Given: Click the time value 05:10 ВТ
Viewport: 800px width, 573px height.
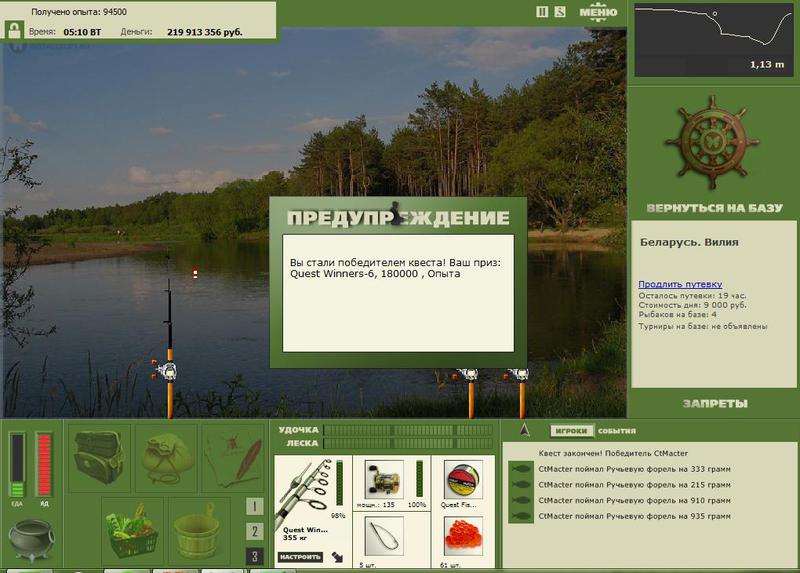Looking at the screenshot, I should click(x=82, y=32).
